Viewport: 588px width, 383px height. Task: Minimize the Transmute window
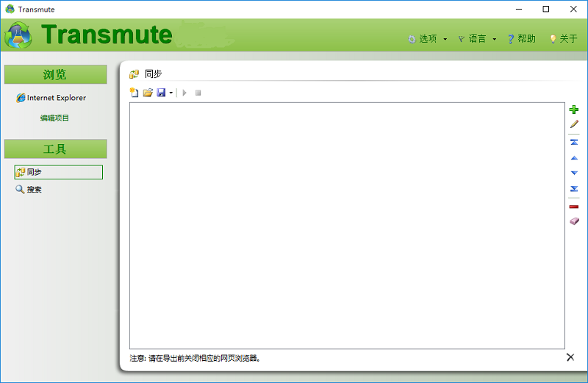point(519,9)
